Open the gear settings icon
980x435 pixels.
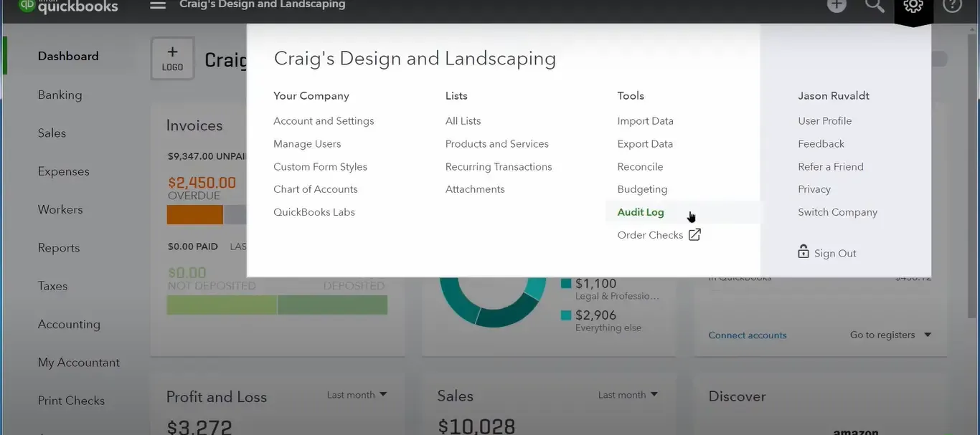[913, 6]
